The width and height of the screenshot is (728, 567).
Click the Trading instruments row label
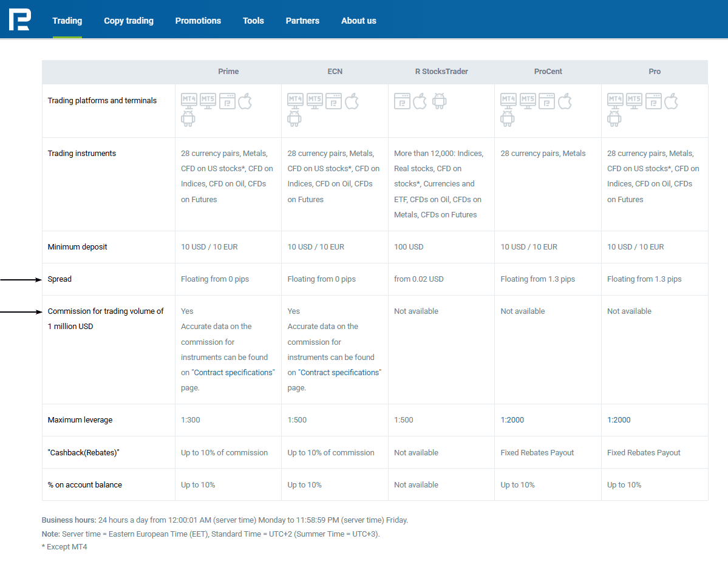pos(82,153)
